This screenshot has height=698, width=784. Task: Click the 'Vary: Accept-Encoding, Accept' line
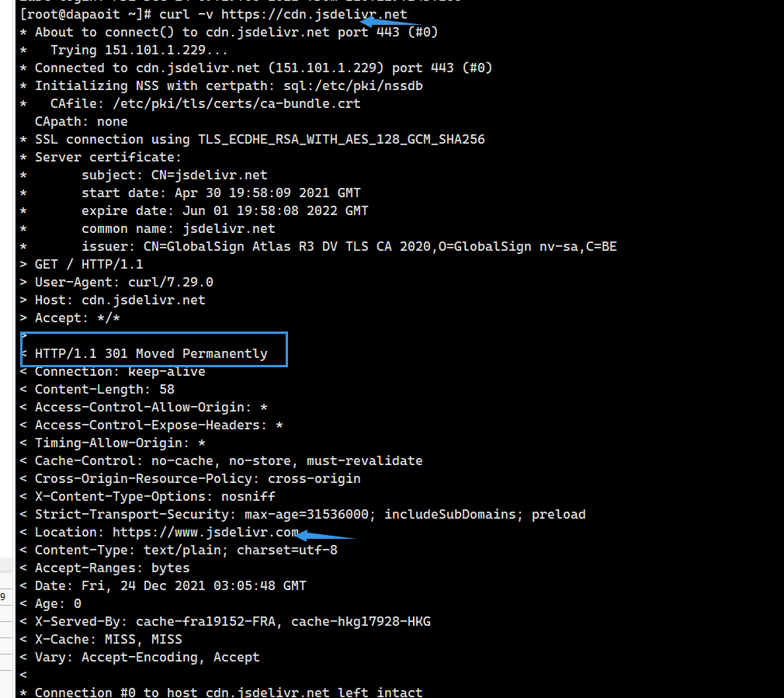[140, 658]
